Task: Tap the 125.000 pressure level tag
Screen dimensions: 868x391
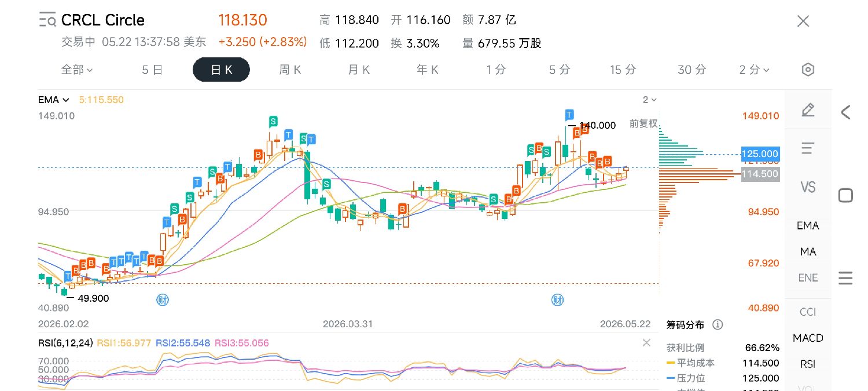Action: click(760, 154)
